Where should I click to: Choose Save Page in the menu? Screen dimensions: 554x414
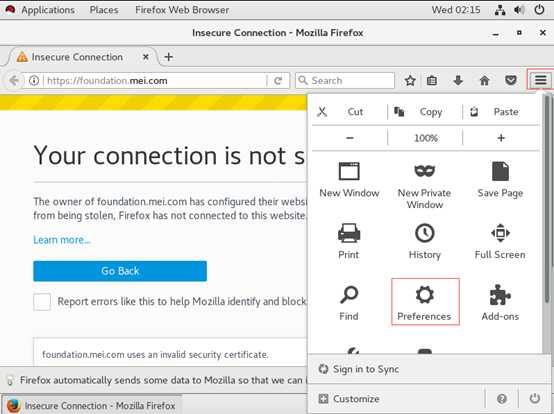tap(500, 180)
